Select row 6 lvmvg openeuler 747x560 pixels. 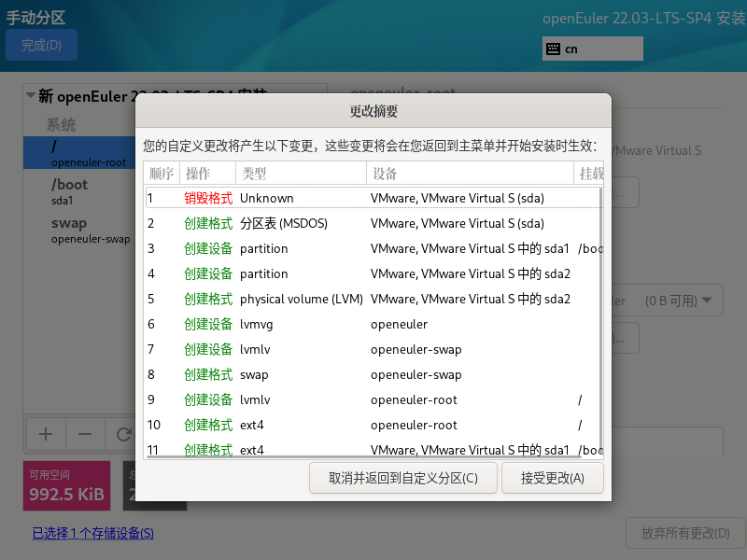tap(372, 324)
